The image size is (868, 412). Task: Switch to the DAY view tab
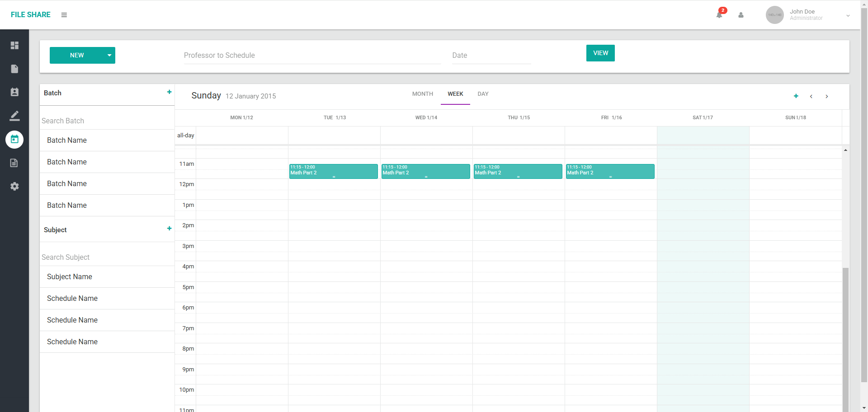(x=483, y=94)
